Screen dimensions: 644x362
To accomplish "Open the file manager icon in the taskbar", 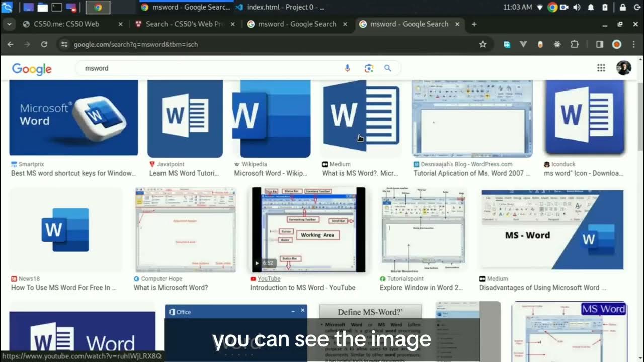I will (x=43, y=7).
